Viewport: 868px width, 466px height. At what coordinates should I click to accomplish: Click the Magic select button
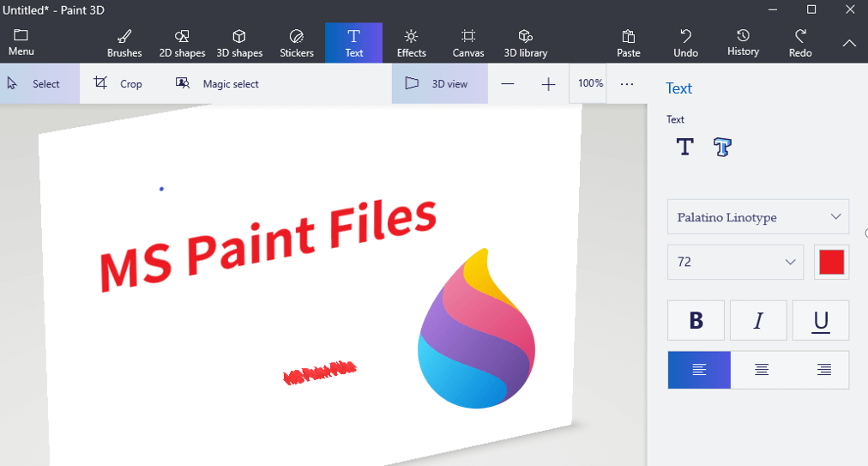pyautogui.click(x=218, y=84)
